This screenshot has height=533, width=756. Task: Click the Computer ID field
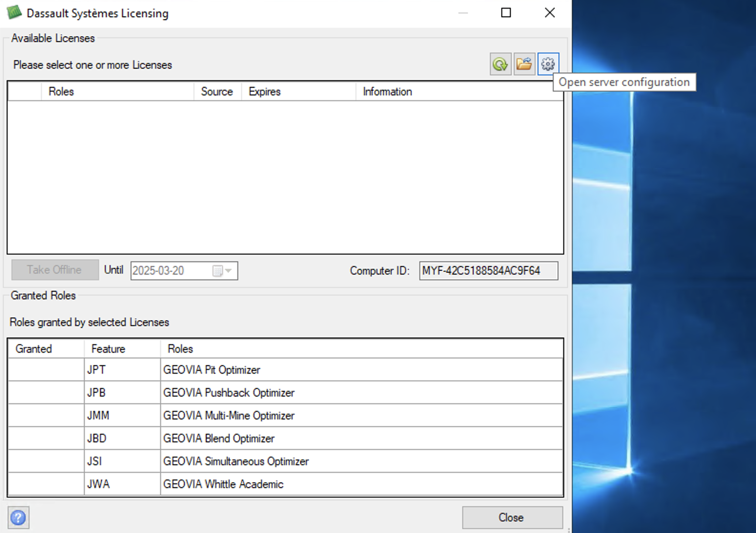(489, 271)
